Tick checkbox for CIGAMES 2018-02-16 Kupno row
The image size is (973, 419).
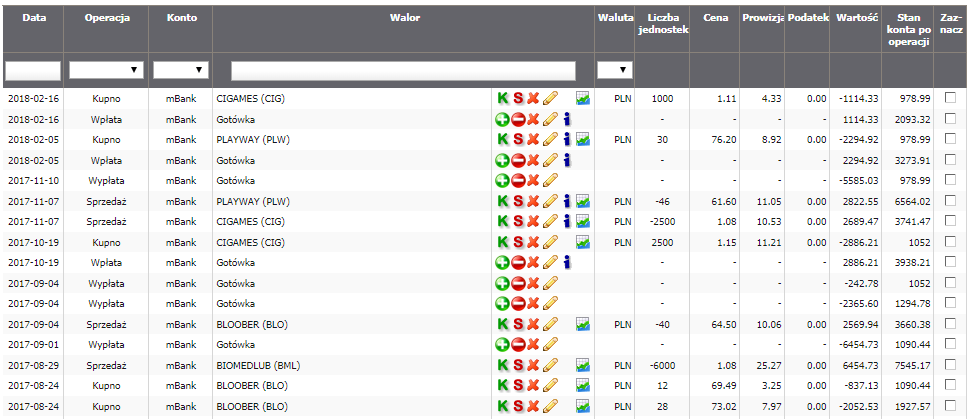950,97
